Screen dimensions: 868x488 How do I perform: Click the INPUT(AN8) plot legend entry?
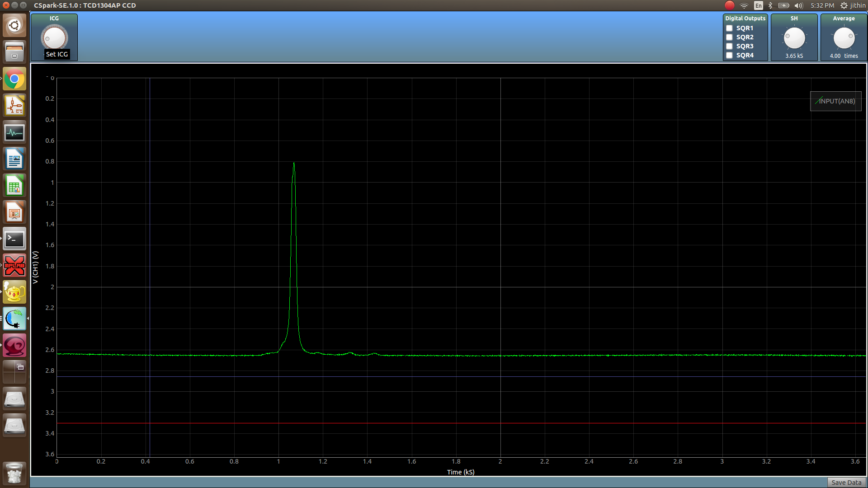pos(835,101)
